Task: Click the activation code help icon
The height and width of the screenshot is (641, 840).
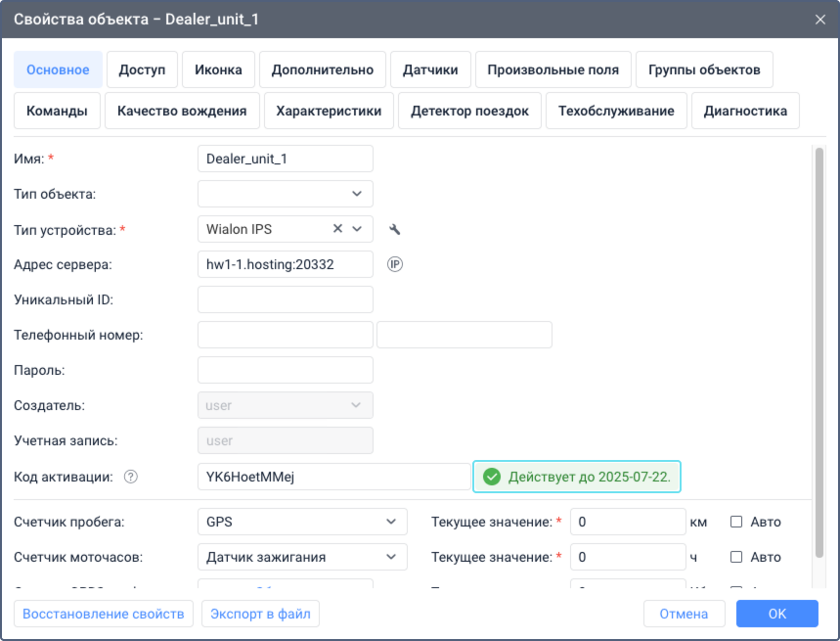Action: point(131,477)
